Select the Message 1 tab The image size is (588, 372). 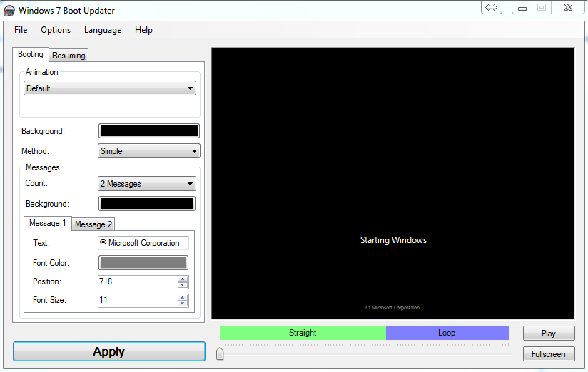48,223
